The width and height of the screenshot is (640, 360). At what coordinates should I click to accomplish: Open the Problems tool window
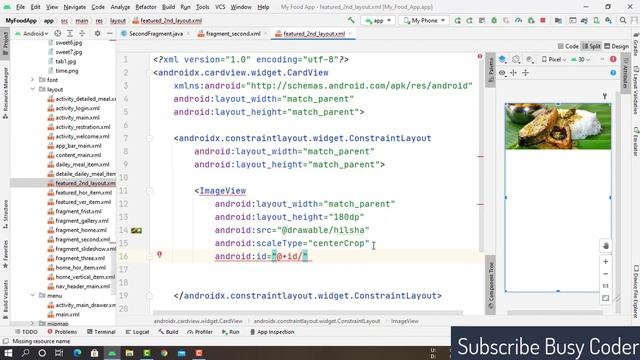pyautogui.click(x=62, y=332)
